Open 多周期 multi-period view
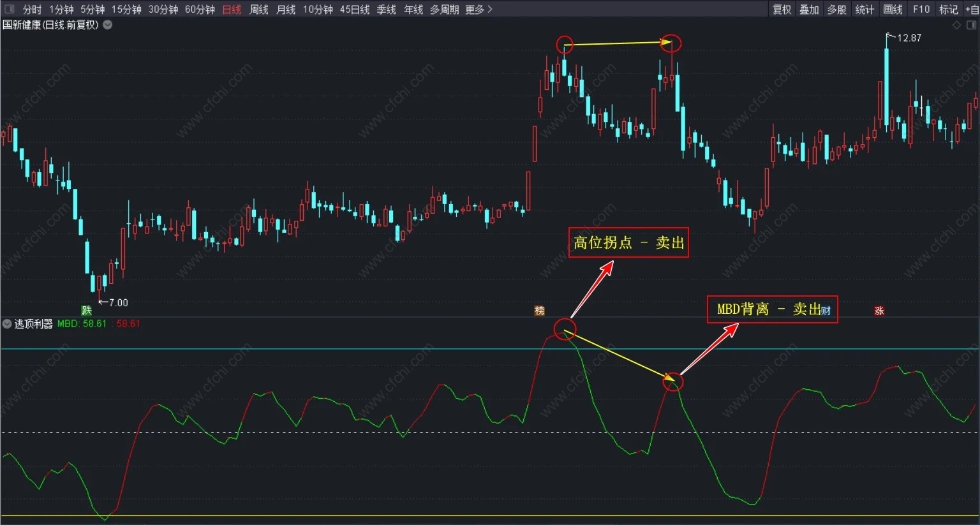This screenshot has width=980, height=525. pos(444,10)
